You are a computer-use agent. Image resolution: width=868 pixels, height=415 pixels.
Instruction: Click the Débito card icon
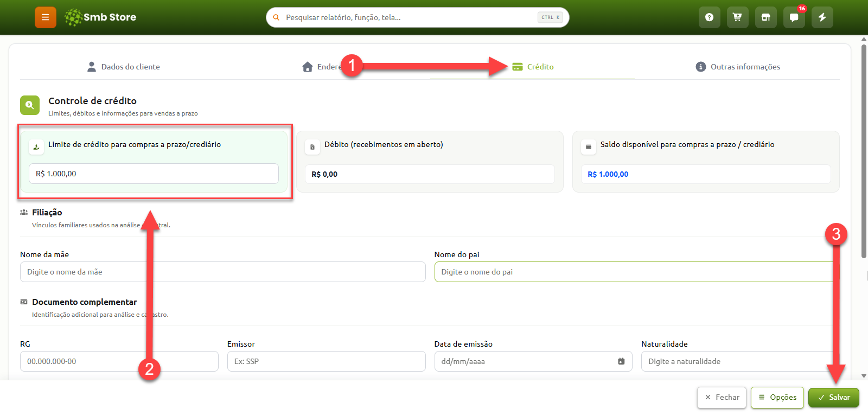tap(312, 146)
